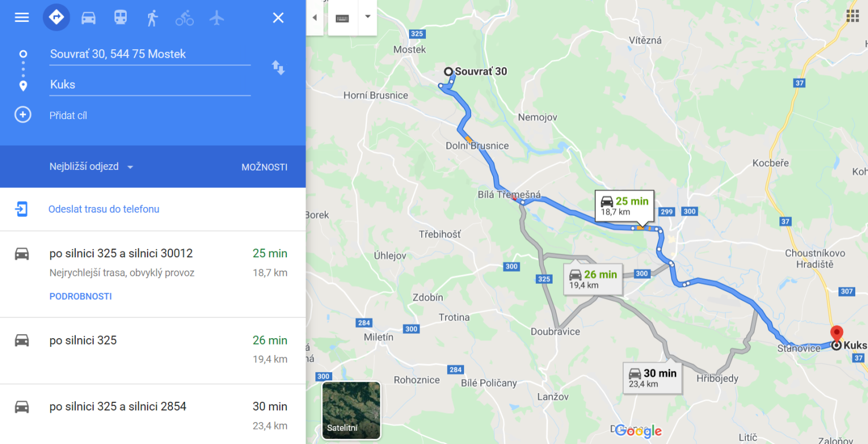Edit the Kuks destination field
Image resolution: width=868 pixels, height=444 pixels.
click(x=150, y=84)
